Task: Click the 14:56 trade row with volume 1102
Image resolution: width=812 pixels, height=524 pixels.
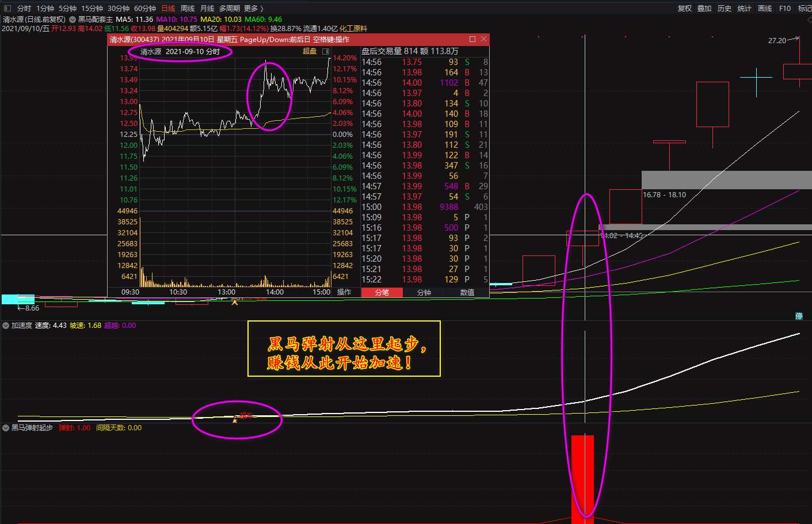Action: 425,83
